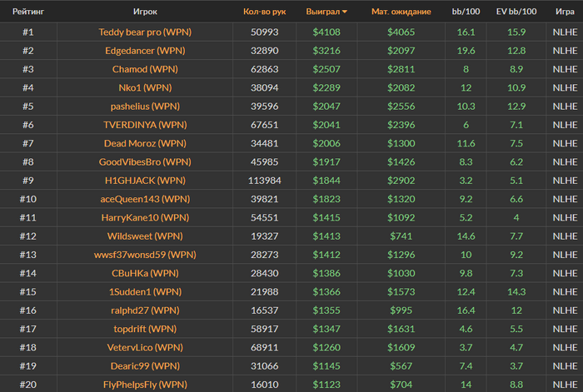Viewport: 583px width, 392px height.
Task: Open player HarryKane10 (WPN) profile
Action: click(x=145, y=218)
